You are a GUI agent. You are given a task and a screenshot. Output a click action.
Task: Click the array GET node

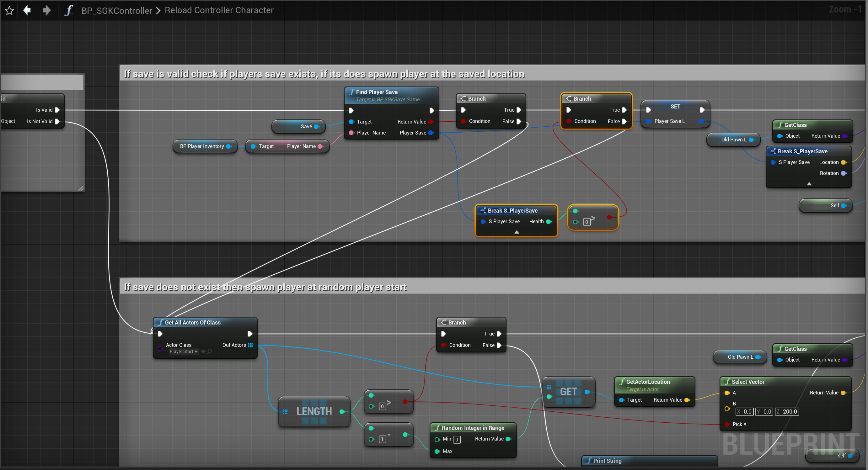pos(568,392)
